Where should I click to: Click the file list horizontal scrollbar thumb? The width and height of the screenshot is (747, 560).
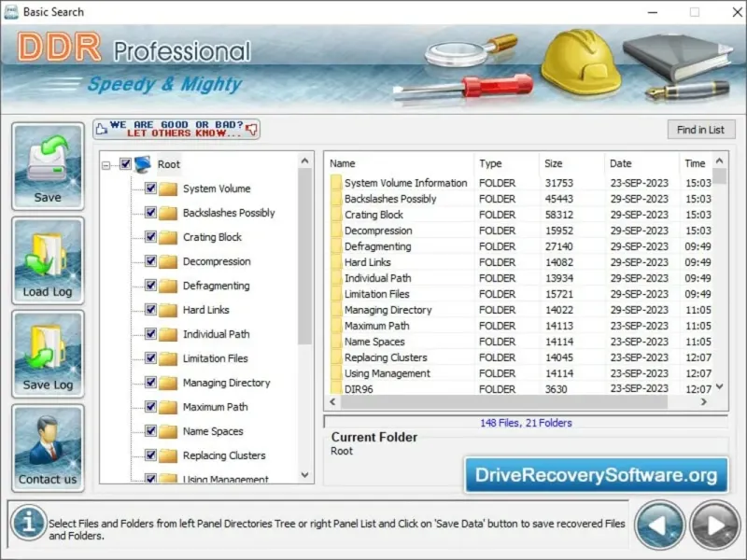504,401
